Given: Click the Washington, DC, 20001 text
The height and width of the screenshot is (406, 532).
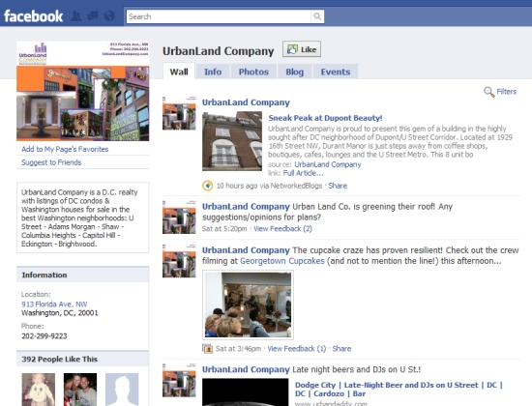Looking at the screenshot, I should [59, 313].
